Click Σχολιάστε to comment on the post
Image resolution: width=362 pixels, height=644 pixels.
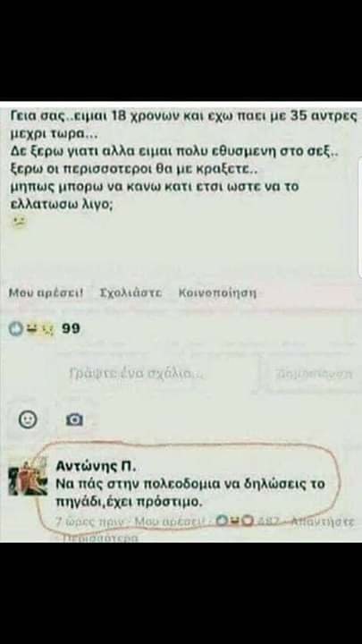(x=130, y=293)
